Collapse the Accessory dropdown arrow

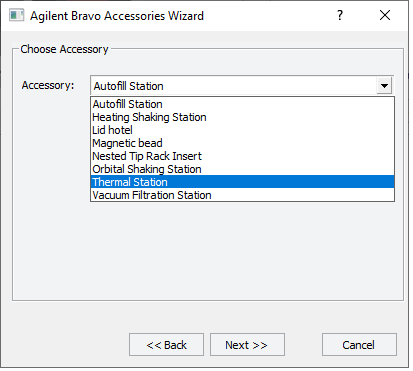tap(384, 86)
